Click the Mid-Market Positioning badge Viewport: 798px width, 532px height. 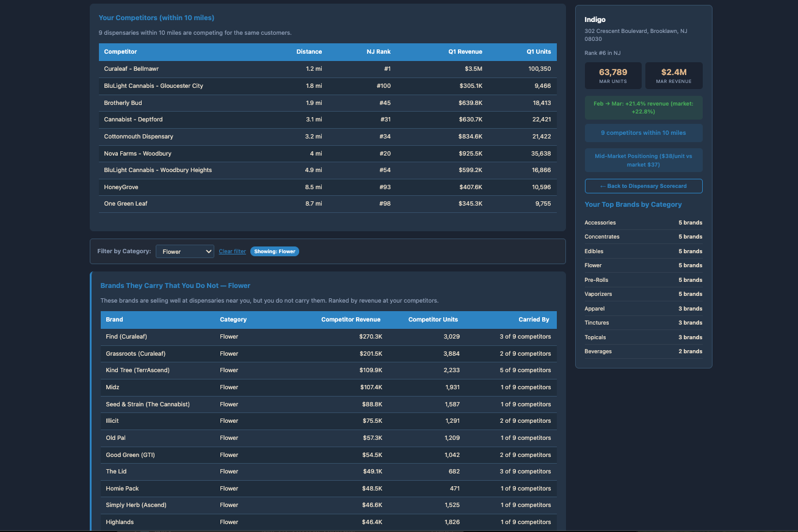[644, 160]
